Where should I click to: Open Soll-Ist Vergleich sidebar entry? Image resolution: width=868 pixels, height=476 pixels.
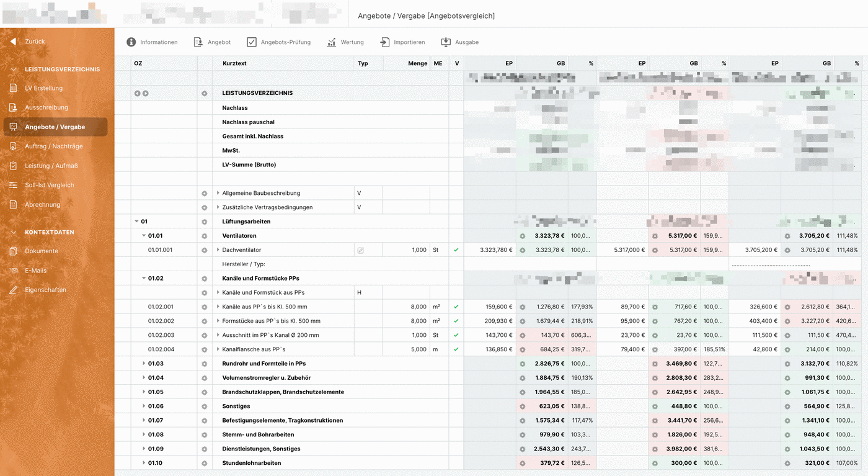click(49, 185)
